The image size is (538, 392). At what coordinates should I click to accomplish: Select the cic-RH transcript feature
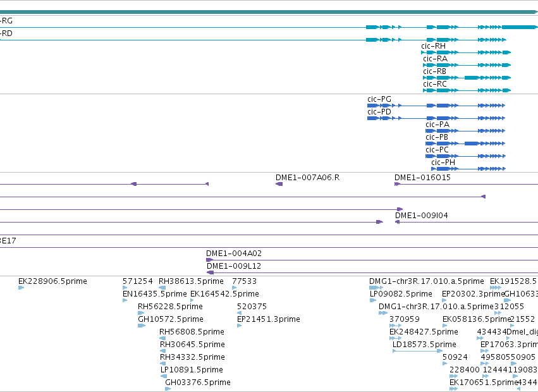point(466,52)
